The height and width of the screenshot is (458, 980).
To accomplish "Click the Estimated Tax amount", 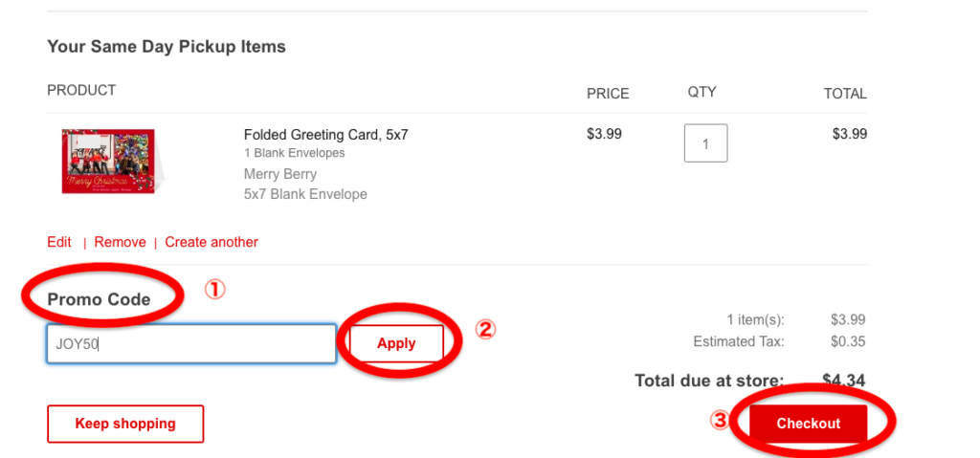I will (x=848, y=341).
